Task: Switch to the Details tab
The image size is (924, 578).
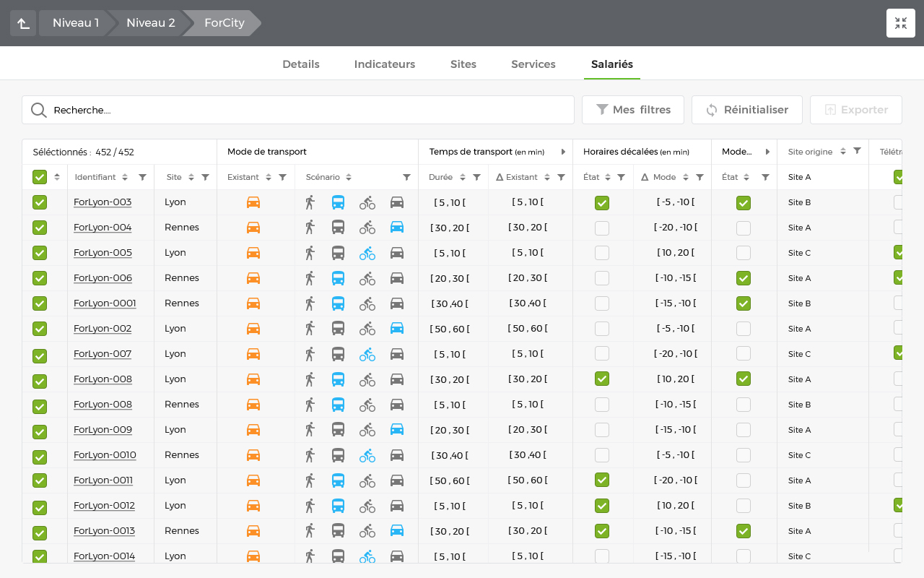Action: point(301,64)
